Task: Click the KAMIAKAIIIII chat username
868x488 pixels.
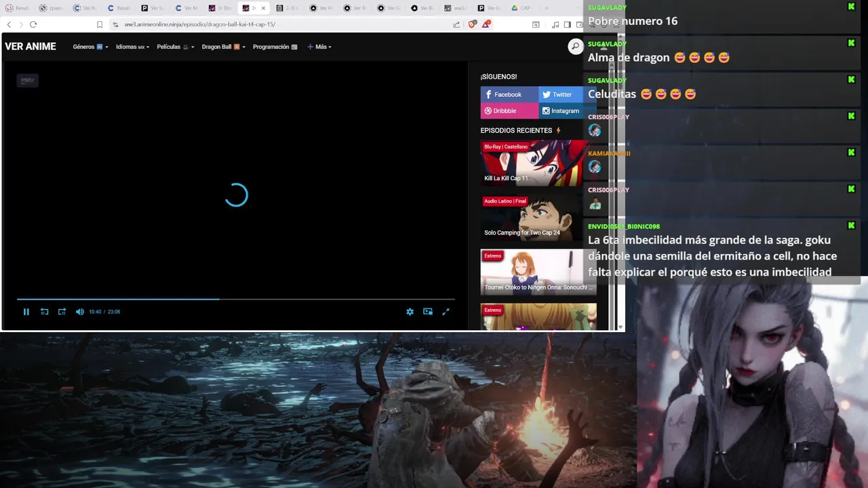Action: click(x=609, y=153)
